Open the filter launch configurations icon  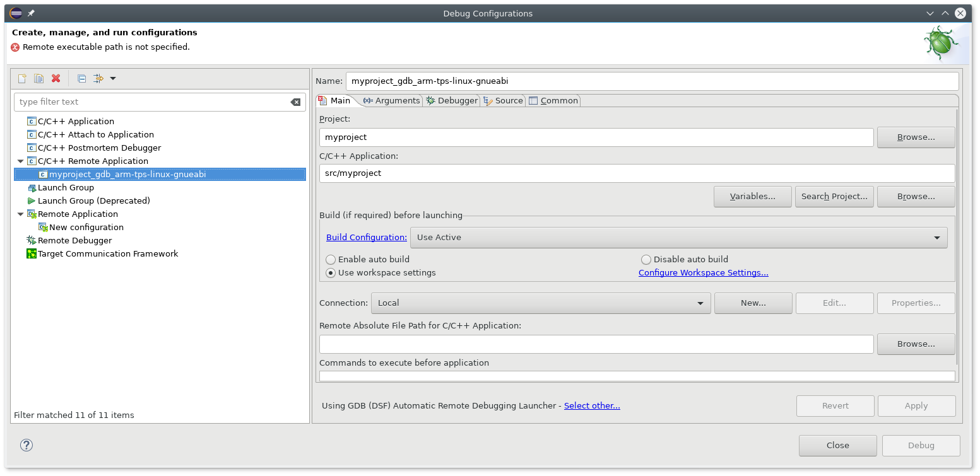[98, 78]
